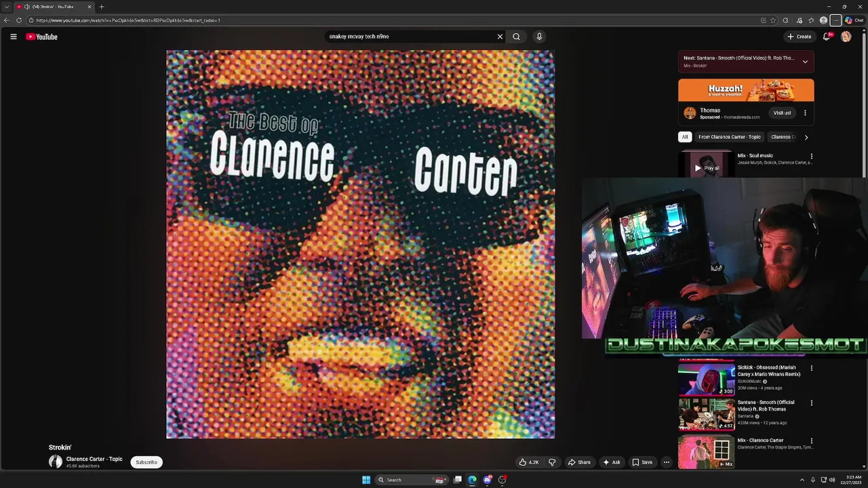Open options for the Santana - Smooth video
868x488 pixels.
point(811,403)
